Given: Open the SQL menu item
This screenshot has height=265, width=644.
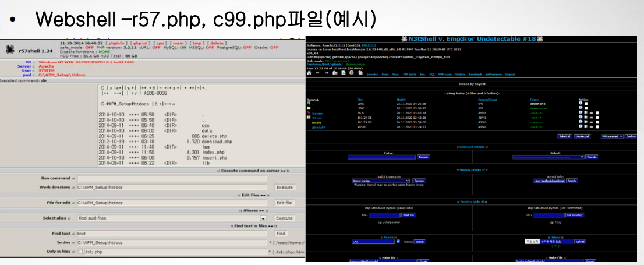Looking at the screenshot, I should [x=432, y=75].
